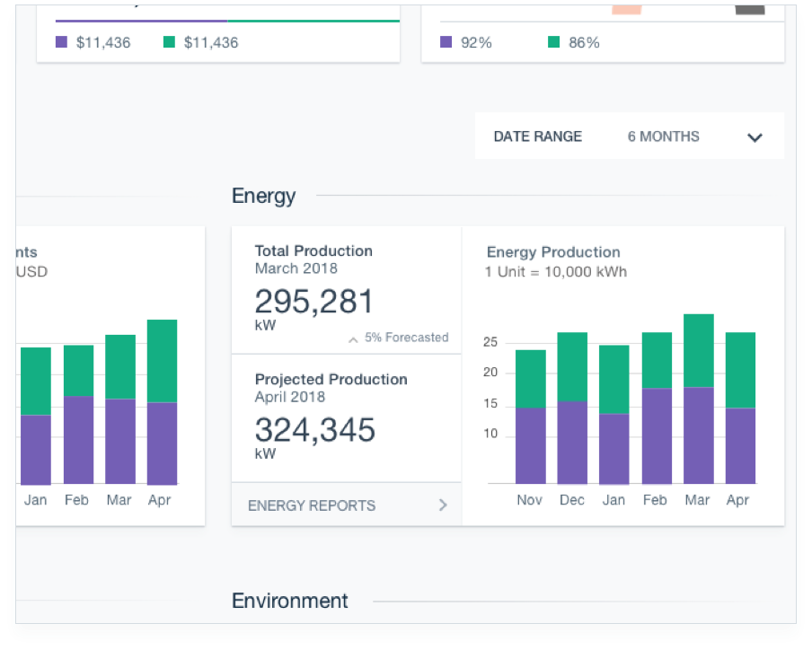
Task: Open Energy Reports link
Action: 311,505
